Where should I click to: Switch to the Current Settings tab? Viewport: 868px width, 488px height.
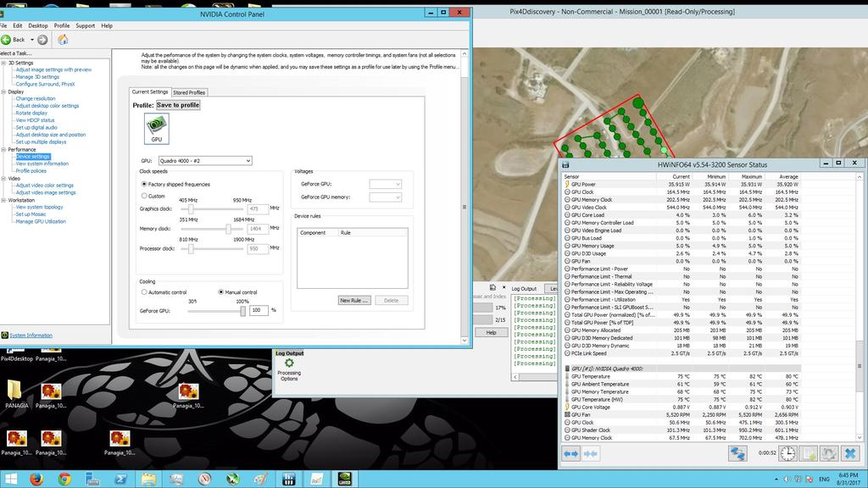click(150, 91)
